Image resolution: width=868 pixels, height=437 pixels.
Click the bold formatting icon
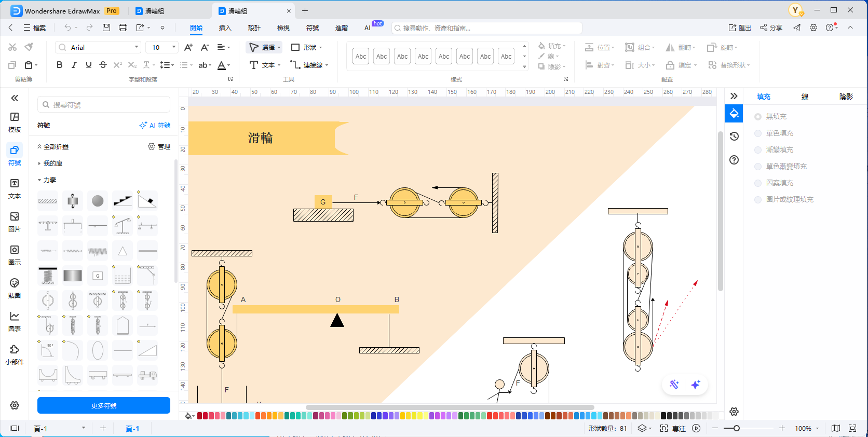tap(60, 65)
